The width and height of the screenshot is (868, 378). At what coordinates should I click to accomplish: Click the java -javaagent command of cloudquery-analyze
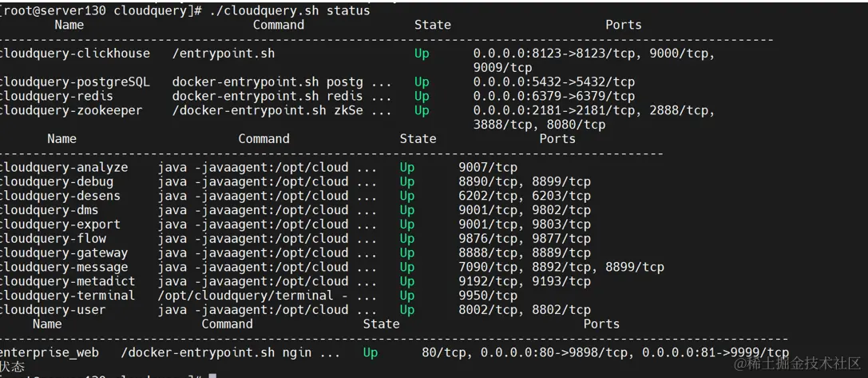[267, 167]
